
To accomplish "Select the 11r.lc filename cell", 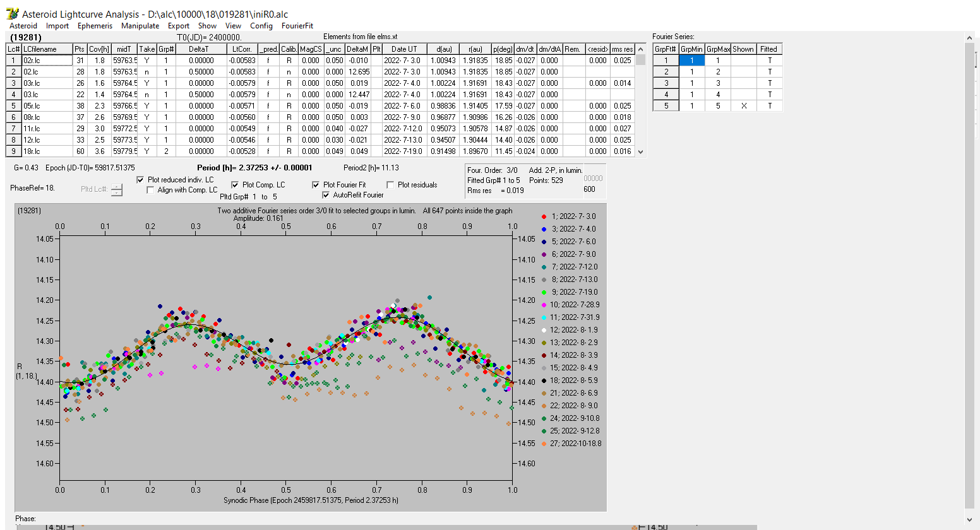I will click(47, 129).
